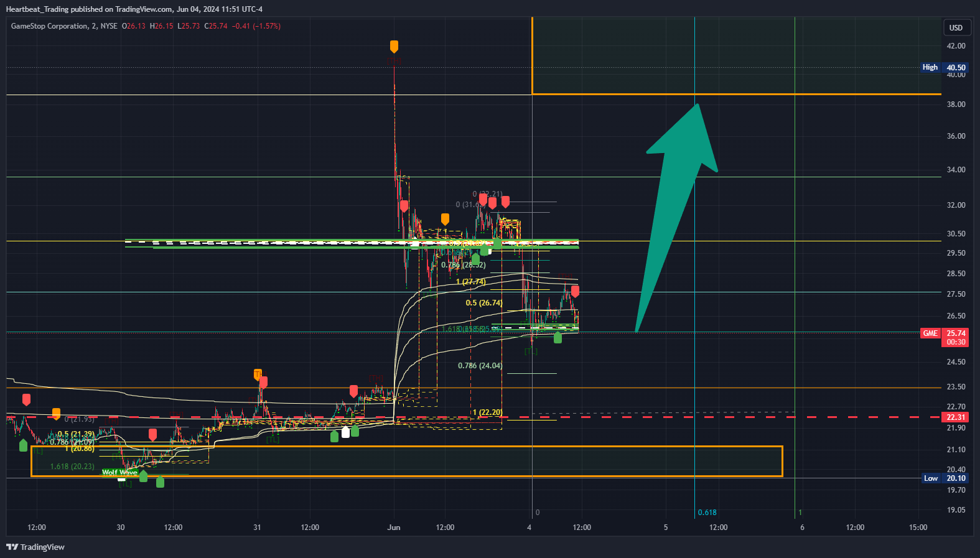Image resolution: width=980 pixels, height=558 pixels.
Task: Click the 31 date label on time axis
Action: [x=258, y=528]
